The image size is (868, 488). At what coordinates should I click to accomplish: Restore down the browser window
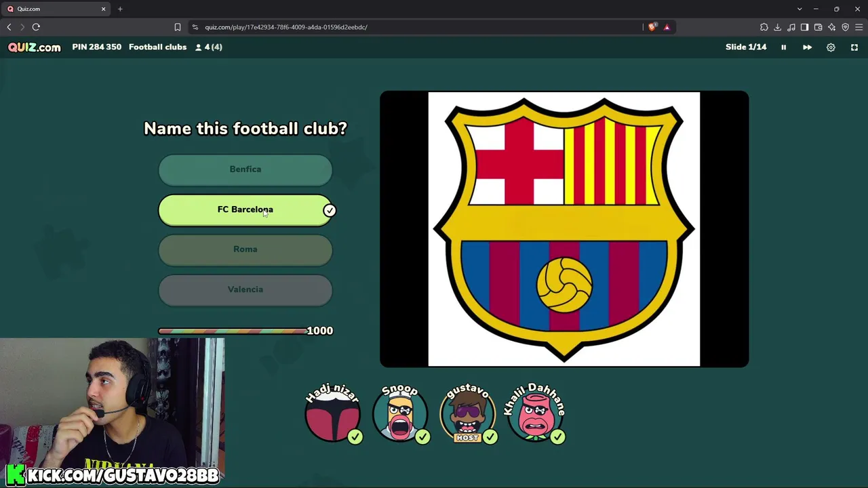point(837,9)
